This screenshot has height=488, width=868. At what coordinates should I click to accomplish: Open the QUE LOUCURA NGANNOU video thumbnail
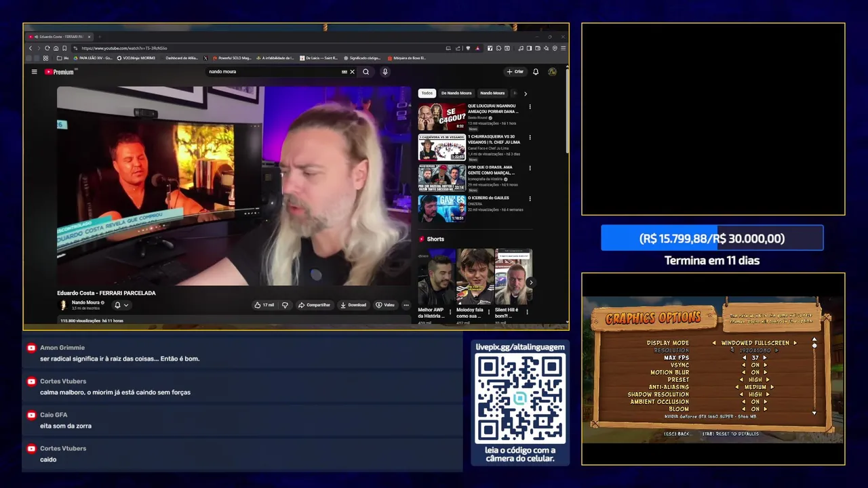(441, 117)
